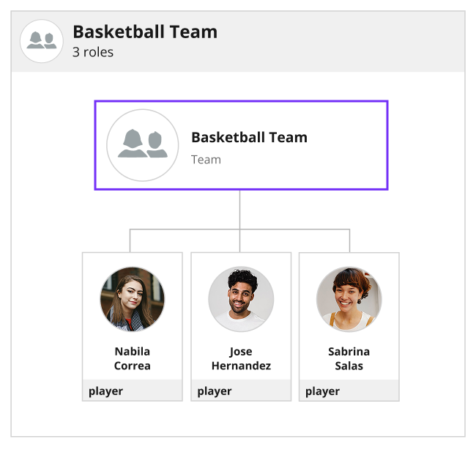Click the Basketball Team header title
This screenshot has width=476, height=450.
tap(145, 32)
